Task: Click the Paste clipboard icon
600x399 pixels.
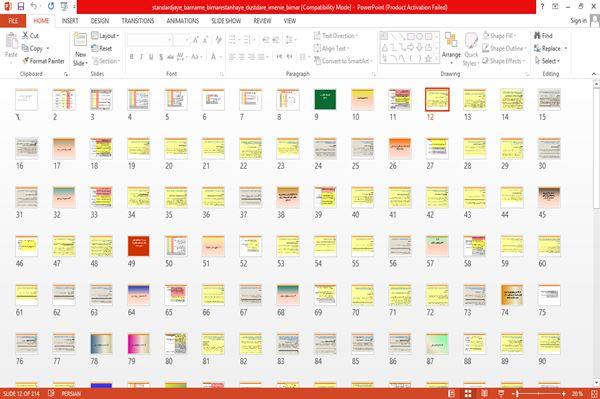Action: pyautogui.click(x=11, y=41)
